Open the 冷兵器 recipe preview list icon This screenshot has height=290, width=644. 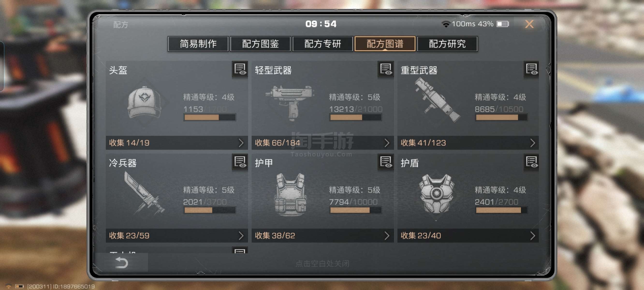pos(240,162)
